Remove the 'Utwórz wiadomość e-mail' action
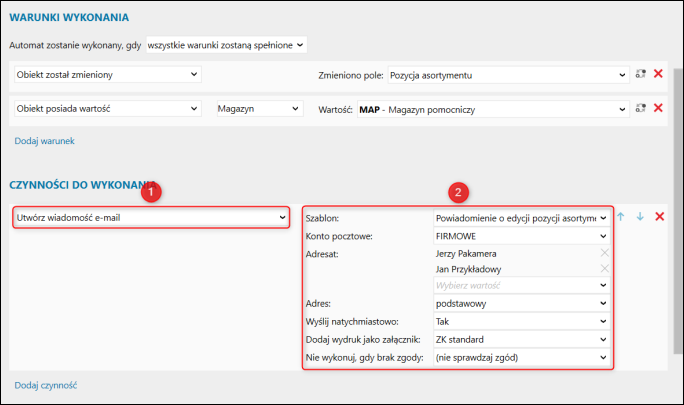Image resolution: width=684 pixels, height=405 pixels. click(658, 217)
